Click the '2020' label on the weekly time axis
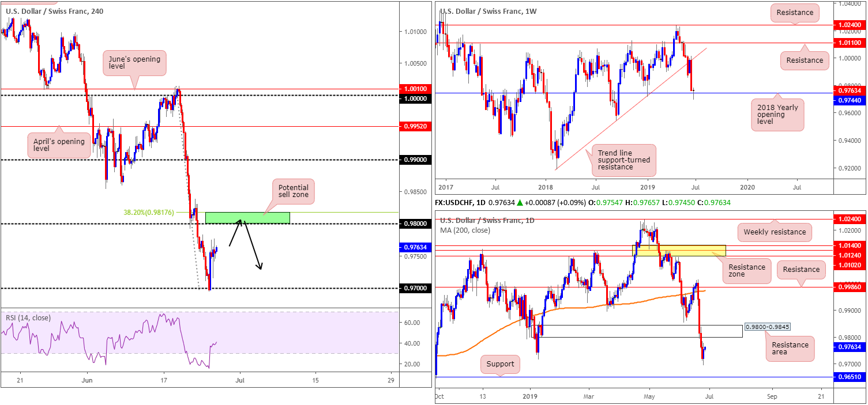 click(x=747, y=187)
